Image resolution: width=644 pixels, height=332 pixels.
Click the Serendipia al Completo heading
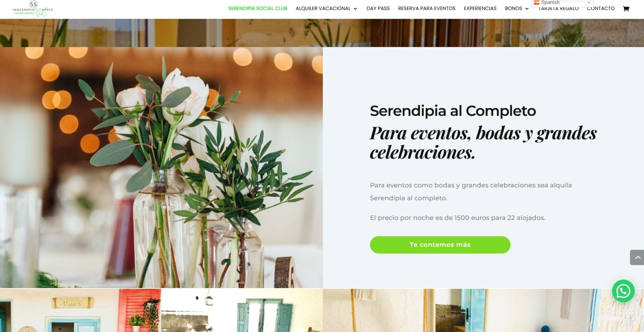pos(453,111)
